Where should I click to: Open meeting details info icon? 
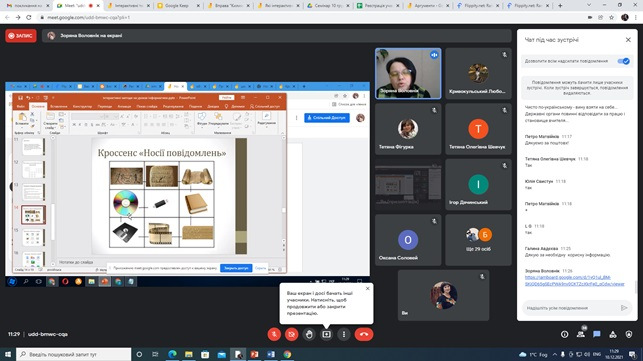click(x=565, y=334)
